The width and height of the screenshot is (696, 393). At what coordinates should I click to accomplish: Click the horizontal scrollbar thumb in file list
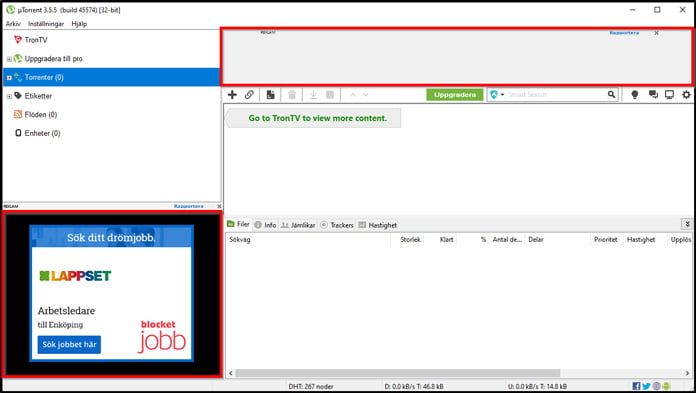398,373
